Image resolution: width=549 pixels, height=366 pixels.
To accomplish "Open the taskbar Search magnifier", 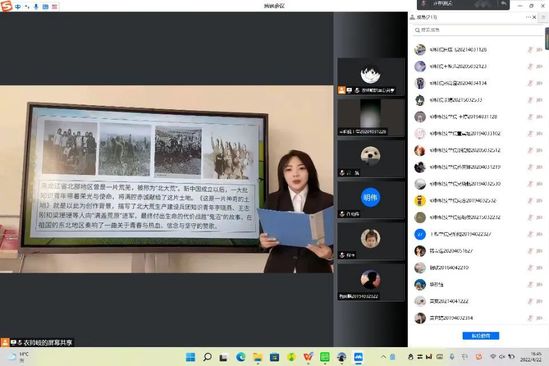I will (207, 357).
